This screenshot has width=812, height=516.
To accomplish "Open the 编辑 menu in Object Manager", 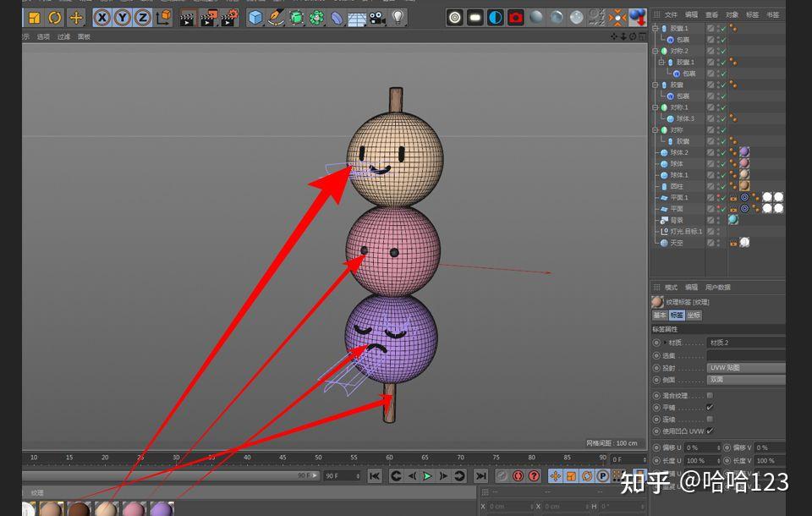I will (691, 14).
